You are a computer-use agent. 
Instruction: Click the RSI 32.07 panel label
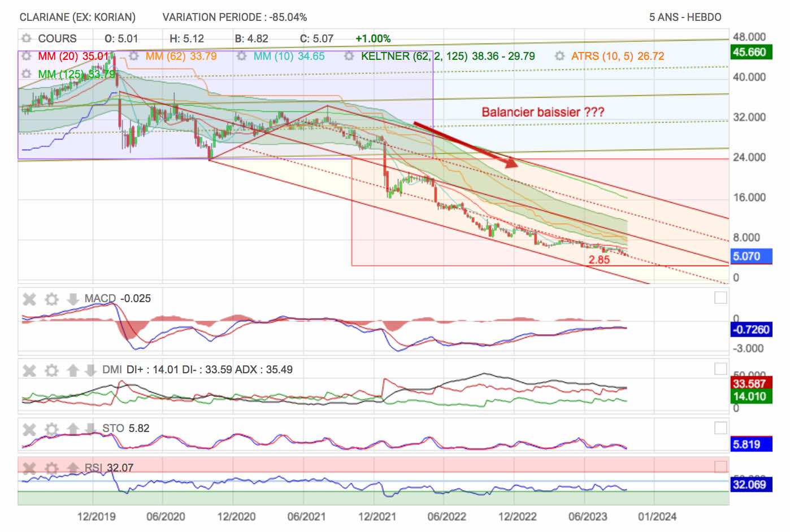[x=109, y=468]
